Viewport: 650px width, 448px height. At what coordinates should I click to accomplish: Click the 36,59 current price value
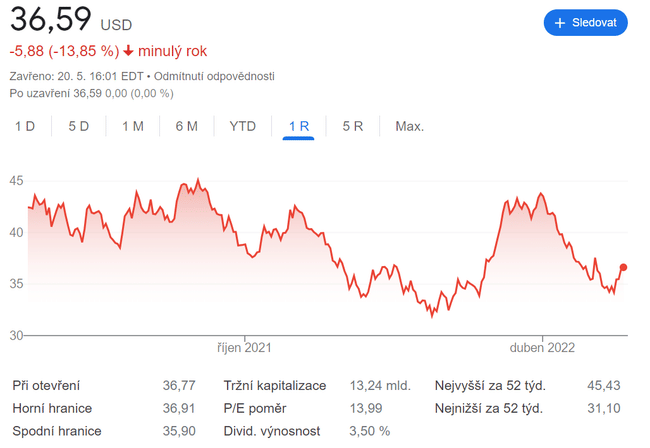[51, 19]
